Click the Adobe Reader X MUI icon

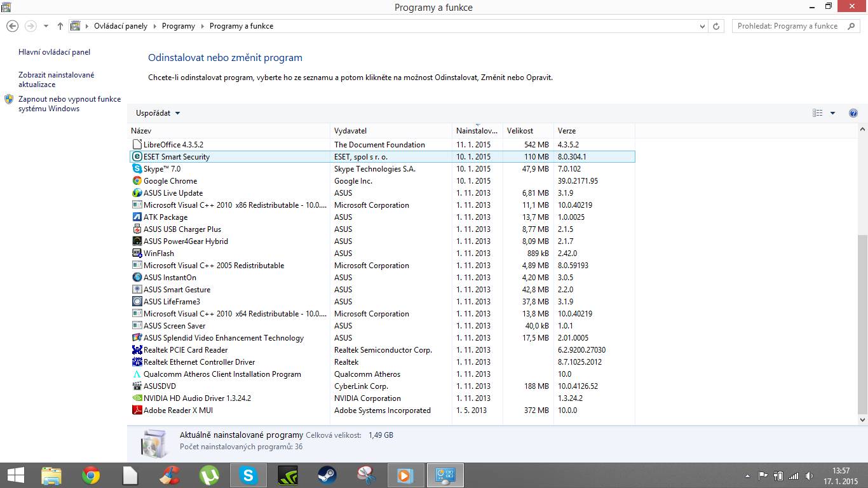click(x=137, y=410)
